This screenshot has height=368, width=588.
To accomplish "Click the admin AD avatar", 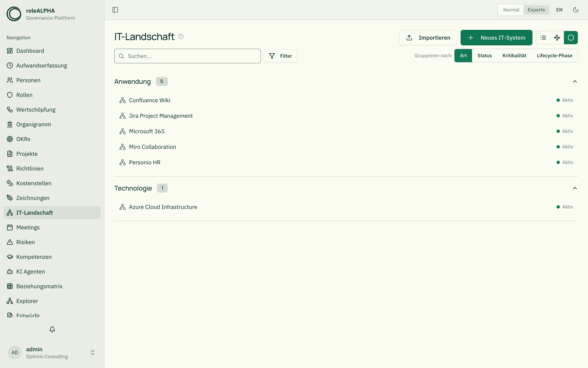I will pyautogui.click(x=14, y=352).
